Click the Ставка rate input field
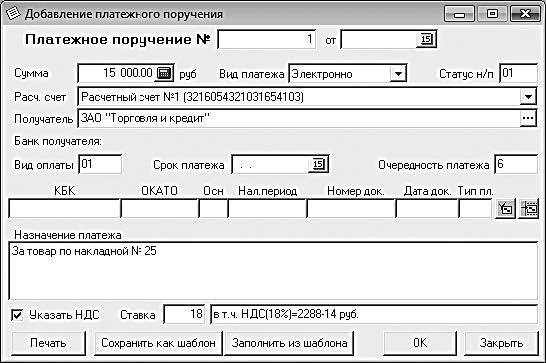 [x=184, y=314]
